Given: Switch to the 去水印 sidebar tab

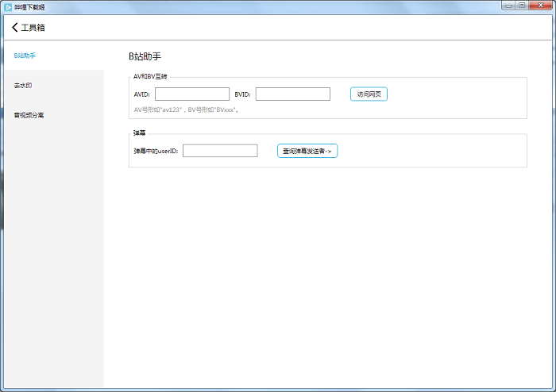Looking at the screenshot, I should (x=23, y=85).
